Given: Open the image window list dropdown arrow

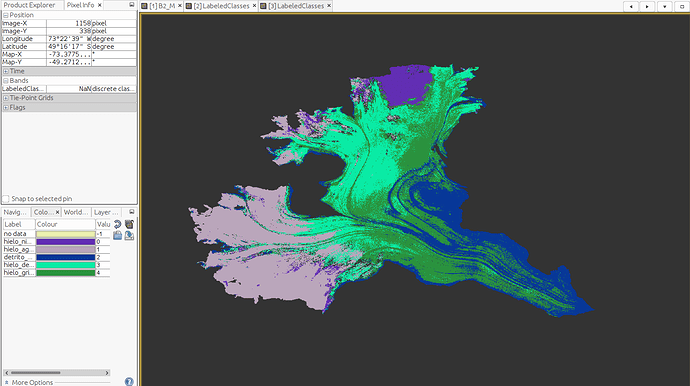Looking at the screenshot, I should coord(664,7).
